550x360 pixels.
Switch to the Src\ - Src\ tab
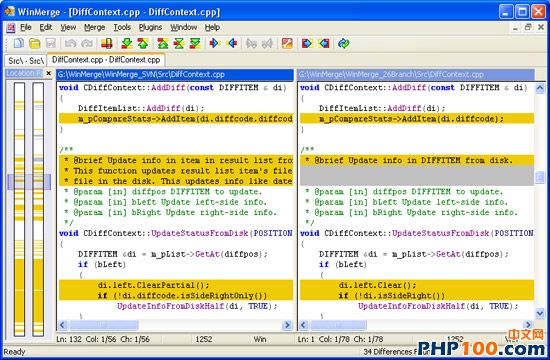tap(26, 61)
